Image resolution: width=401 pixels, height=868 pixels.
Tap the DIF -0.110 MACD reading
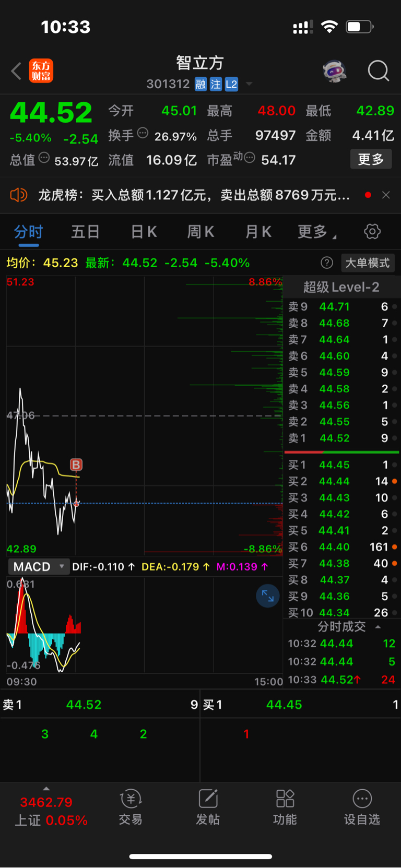click(103, 567)
